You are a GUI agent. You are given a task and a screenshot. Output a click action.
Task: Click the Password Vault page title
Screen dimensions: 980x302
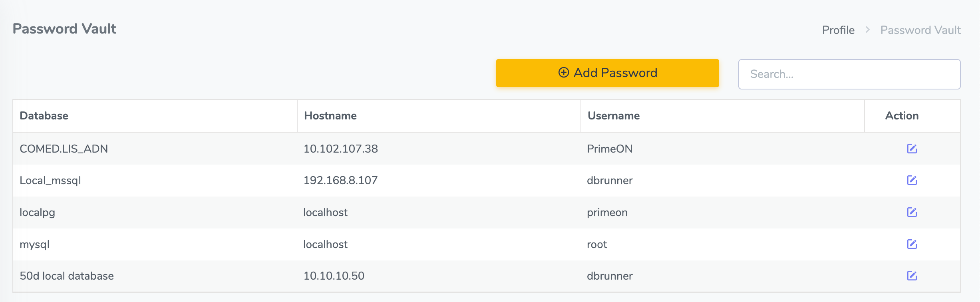pos(64,29)
